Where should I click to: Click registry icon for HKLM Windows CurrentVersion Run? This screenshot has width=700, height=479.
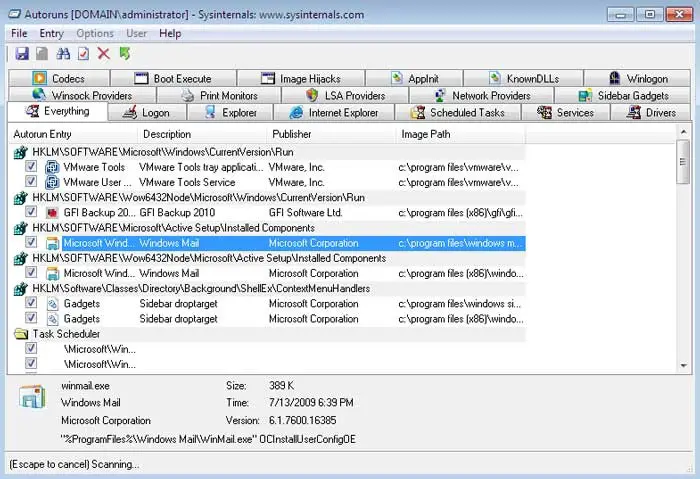[21, 152]
